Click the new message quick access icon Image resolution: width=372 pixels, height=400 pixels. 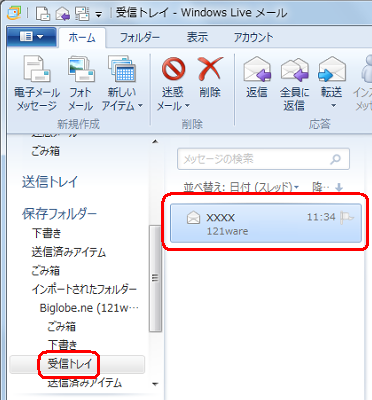click(x=43, y=14)
